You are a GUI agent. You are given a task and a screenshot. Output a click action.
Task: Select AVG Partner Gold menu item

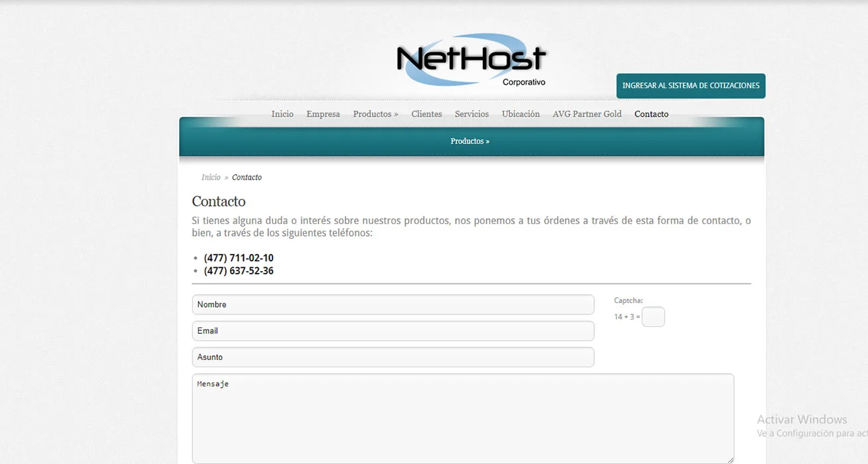(x=587, y=114)
